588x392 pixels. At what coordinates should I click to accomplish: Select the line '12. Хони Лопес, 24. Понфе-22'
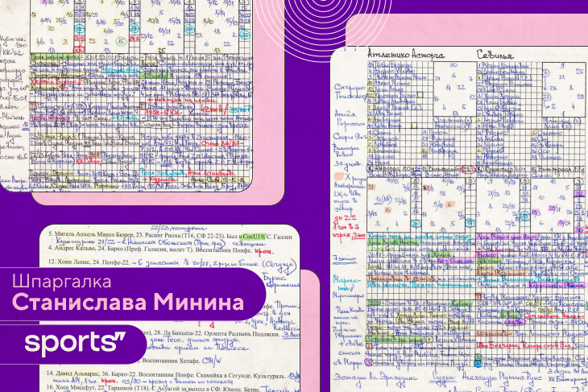(89, 262)
